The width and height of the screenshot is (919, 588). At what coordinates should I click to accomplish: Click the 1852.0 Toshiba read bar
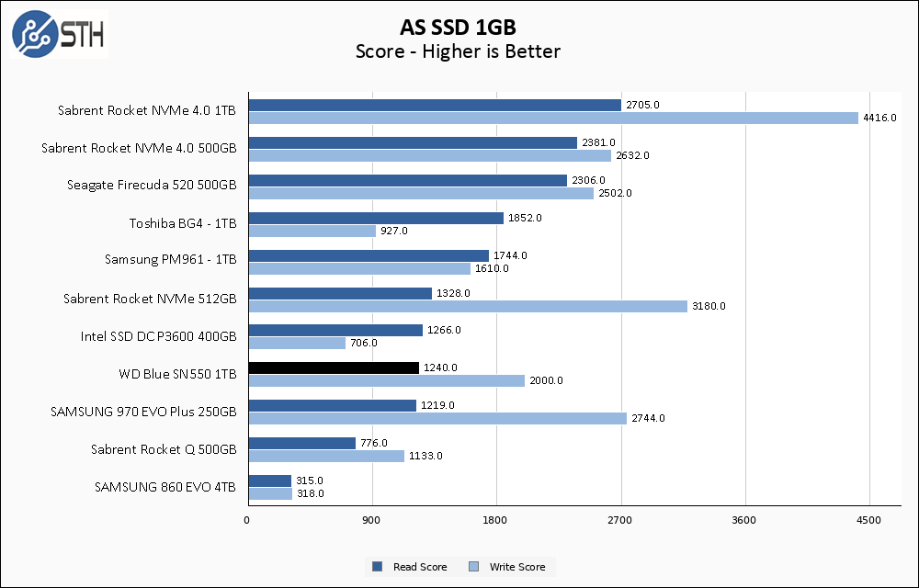376,218
